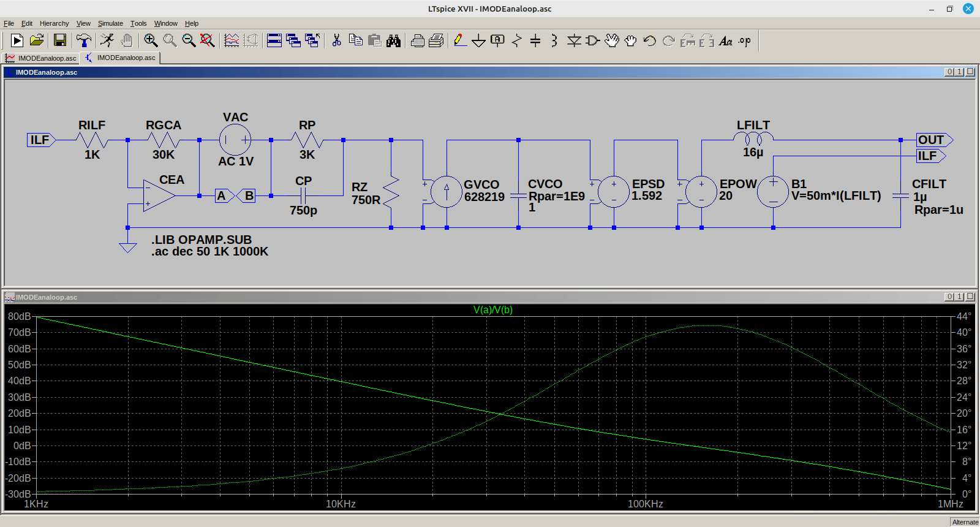Viewport: 980px width, 527px height.
Task: Switch to the waveform IMODEanaloop.asc tab
Action: [x=42, y=58]
